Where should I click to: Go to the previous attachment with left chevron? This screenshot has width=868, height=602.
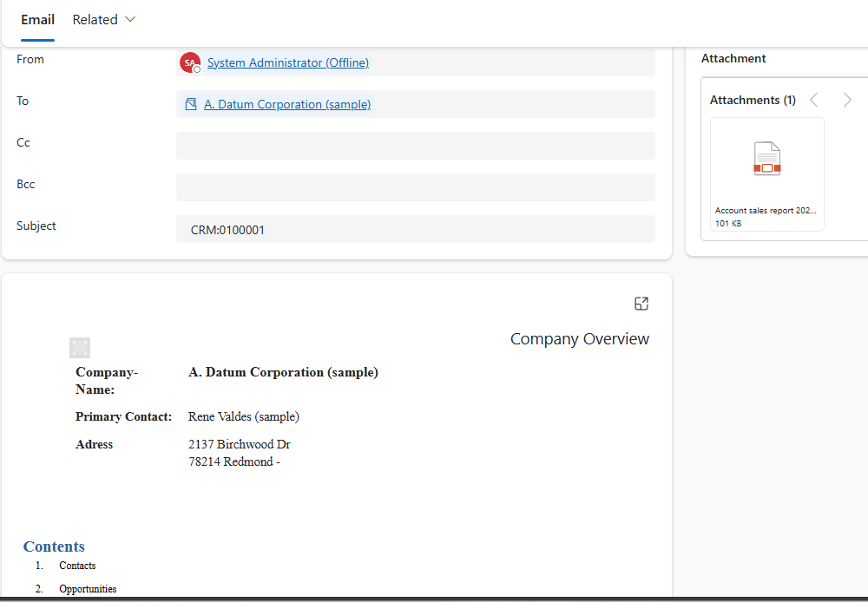click(x=814, y=100)
